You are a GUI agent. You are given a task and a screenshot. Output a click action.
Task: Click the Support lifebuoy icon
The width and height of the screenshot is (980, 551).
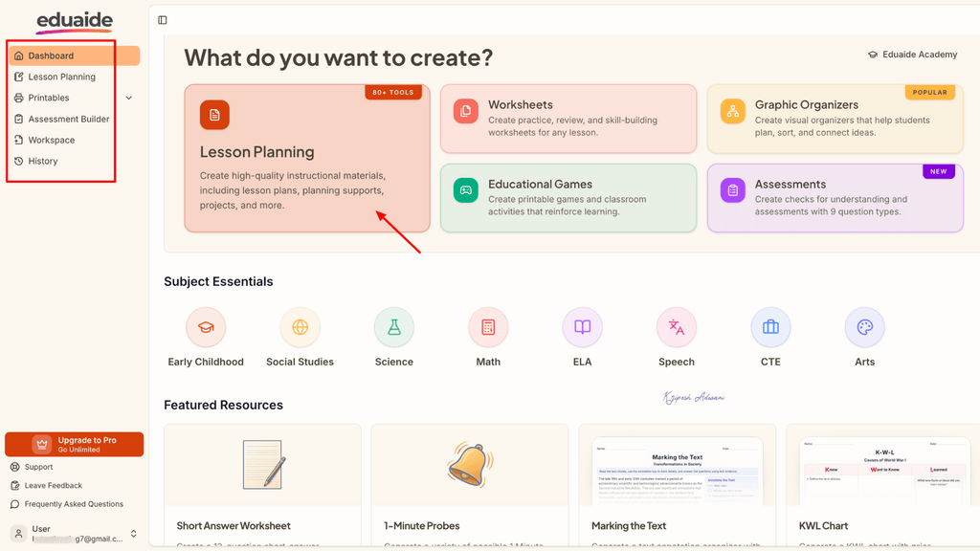(x=15, y=467)
